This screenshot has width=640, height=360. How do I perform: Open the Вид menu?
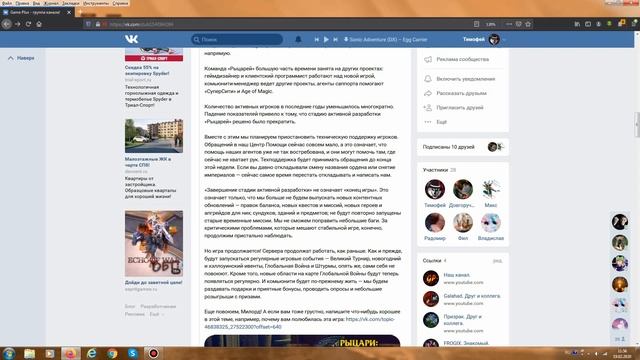click(x=36, y=3)
